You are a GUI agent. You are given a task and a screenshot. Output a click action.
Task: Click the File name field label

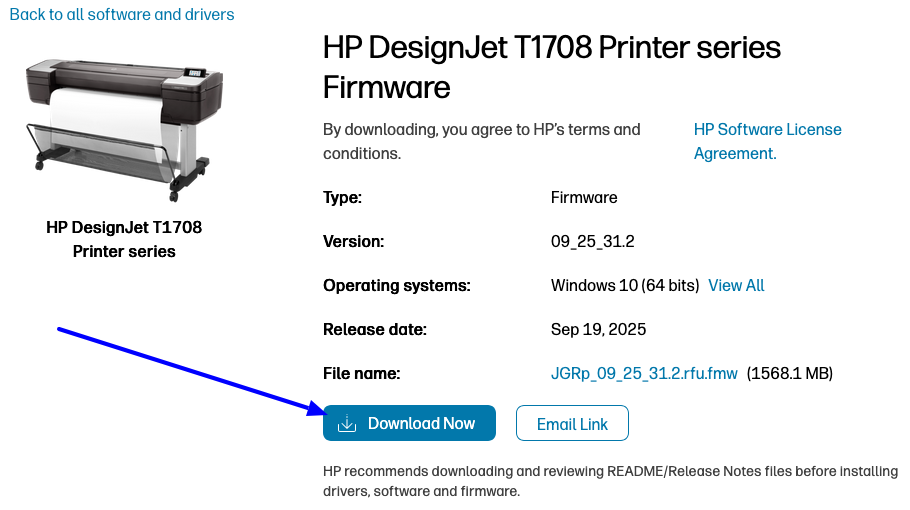coord(361,374)
